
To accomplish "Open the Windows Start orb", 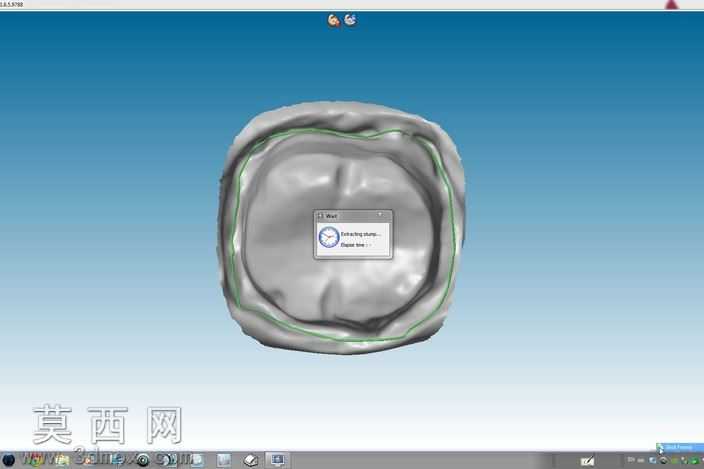I will pyautogui.click(x=9, y=460).
